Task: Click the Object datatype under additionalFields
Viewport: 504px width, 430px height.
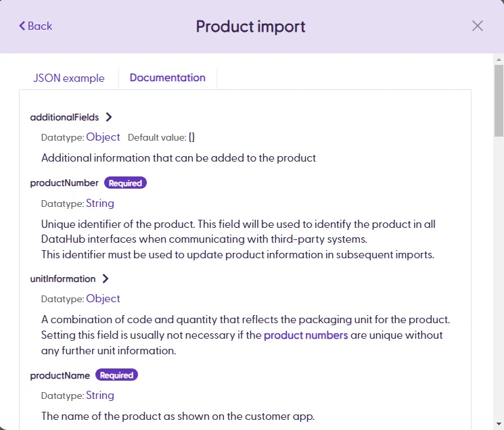Action: 103,137
